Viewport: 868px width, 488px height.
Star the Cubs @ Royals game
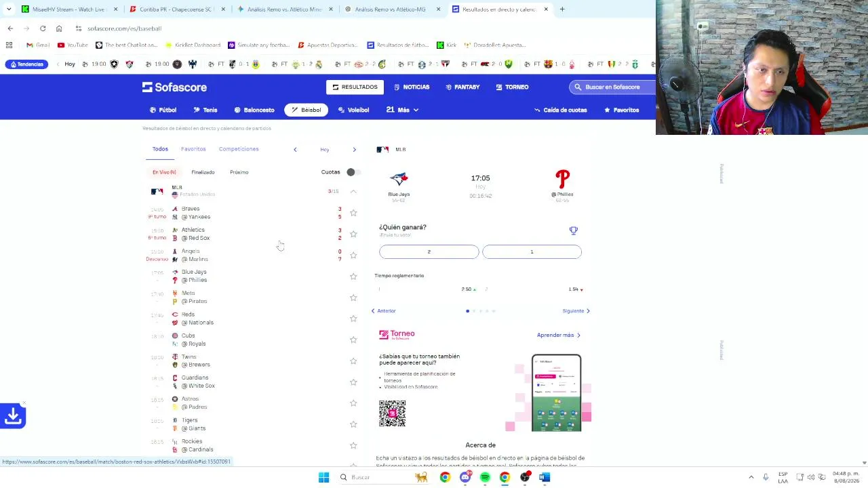(353, 340)
